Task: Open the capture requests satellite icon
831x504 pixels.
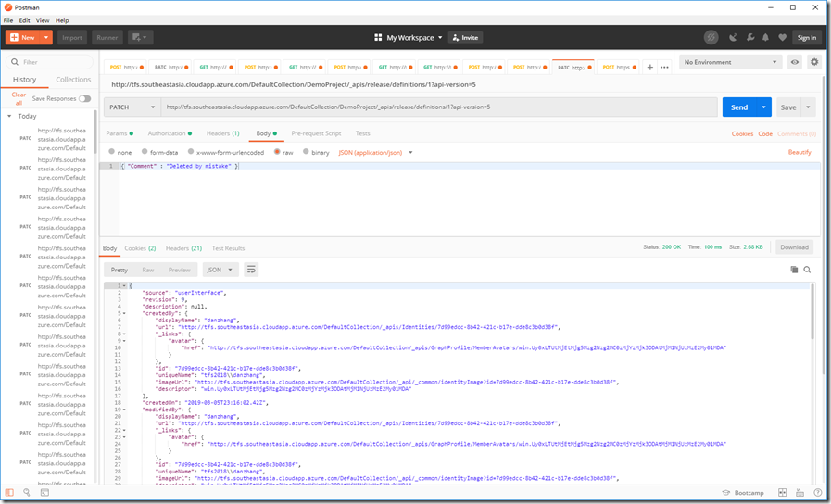Action: point(734,38)
